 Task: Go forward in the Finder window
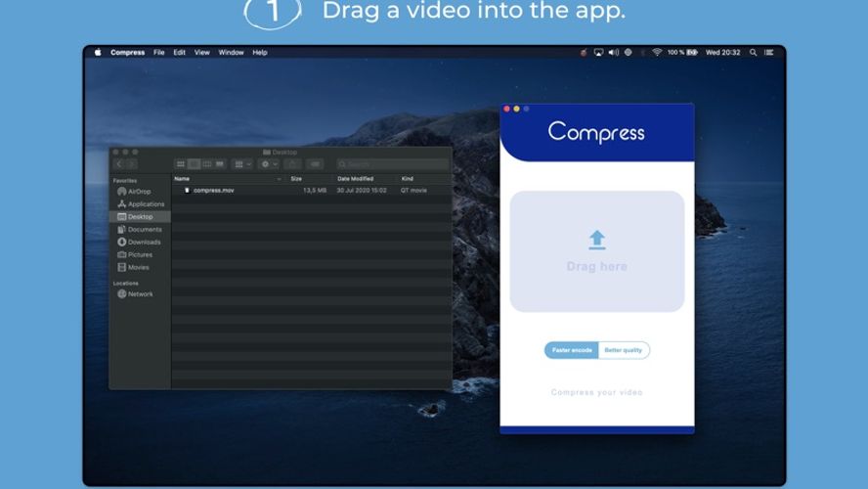[x=132, y=164]
